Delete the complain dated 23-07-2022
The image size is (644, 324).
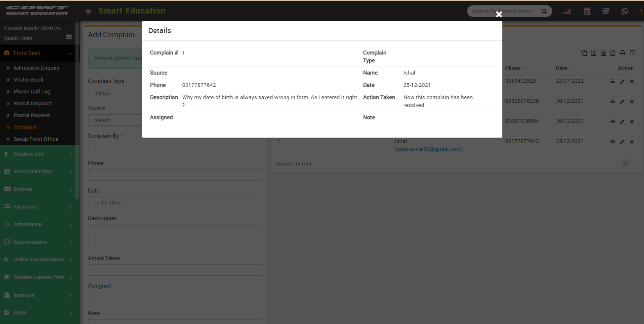[x=632, y=82]
